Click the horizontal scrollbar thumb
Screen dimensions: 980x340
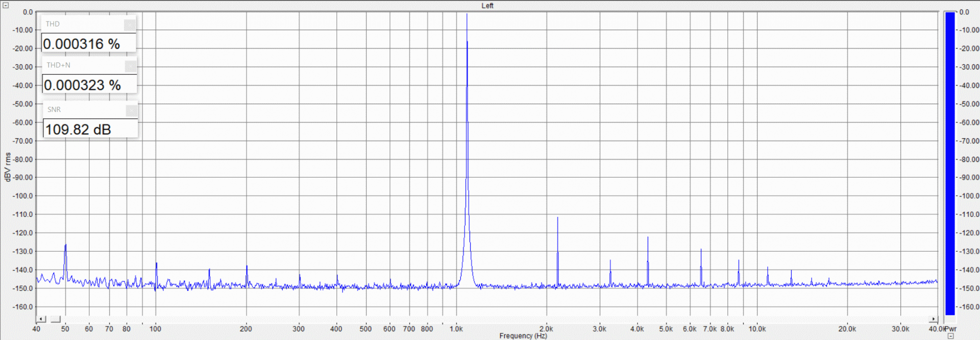(55, 319)
